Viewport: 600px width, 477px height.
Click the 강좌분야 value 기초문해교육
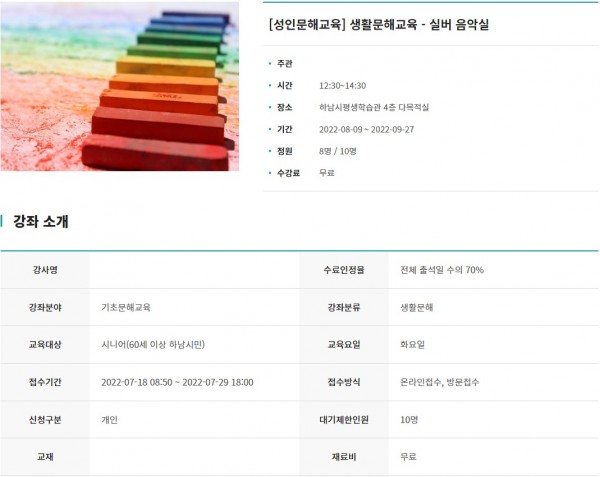pos(126,307)
